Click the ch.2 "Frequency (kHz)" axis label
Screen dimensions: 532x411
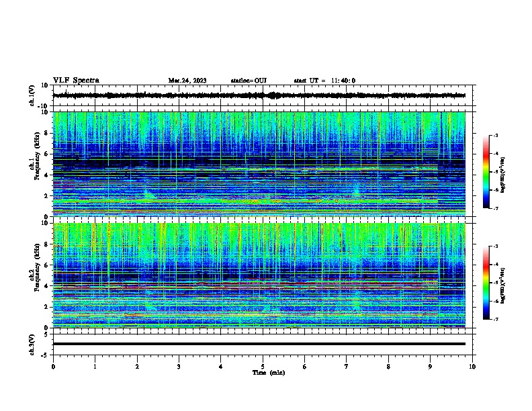click(37, 267)
